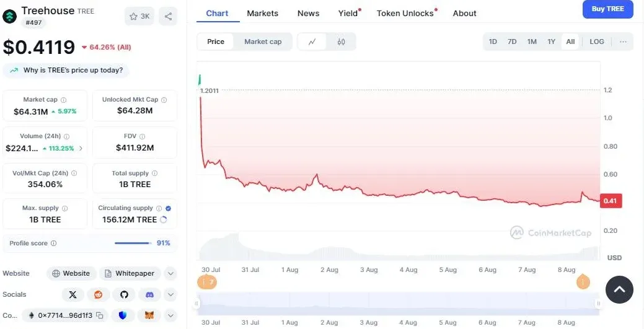Click the blue shield wallet icon
This screenshot has height=329, width=644.
pyautogui.click(x=122, y=315)
